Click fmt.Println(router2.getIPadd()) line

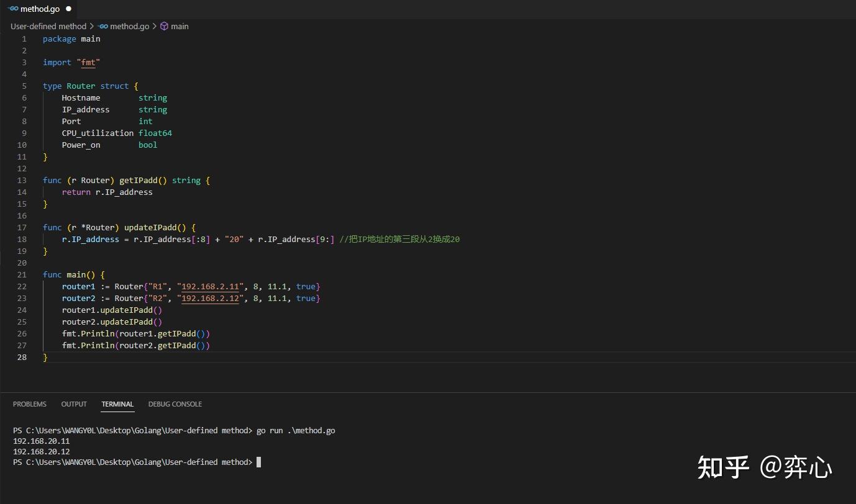click(136, 345)
